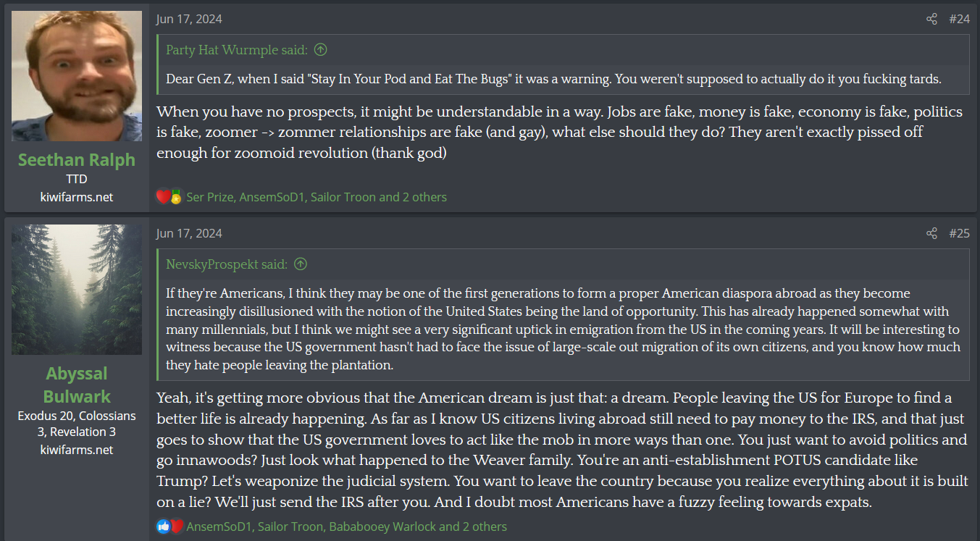The width and height of the screenshot is (980, 541).
Task: Click the Jun 17, 2024 date on post #24
Action: (x=189, y=20)
